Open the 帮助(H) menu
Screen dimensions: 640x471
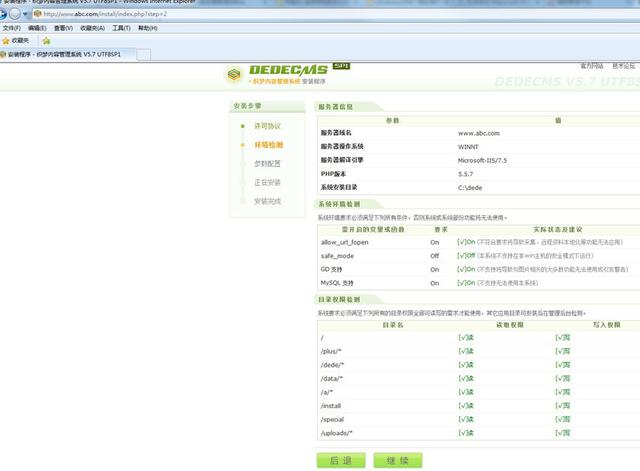coord(148,28)
